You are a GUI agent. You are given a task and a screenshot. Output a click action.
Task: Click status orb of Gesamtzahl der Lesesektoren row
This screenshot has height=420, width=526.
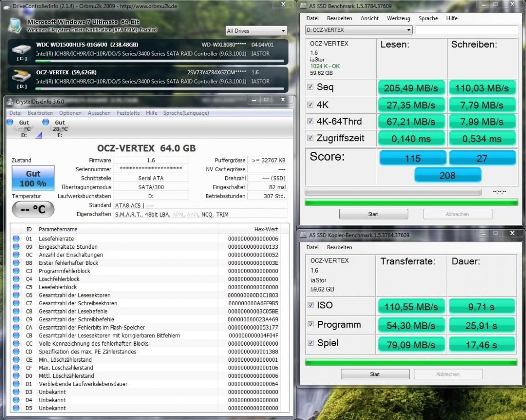pos(16,295)
